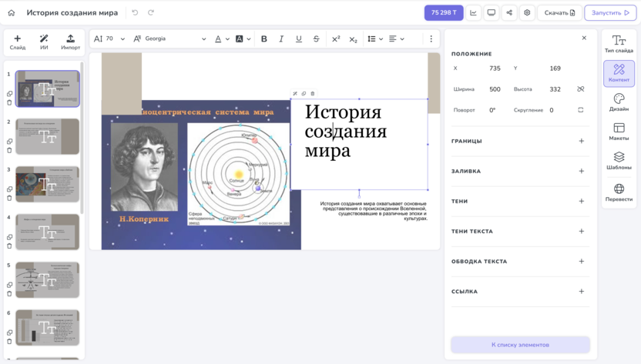Click the corner rounding icon

click(580, 110)
